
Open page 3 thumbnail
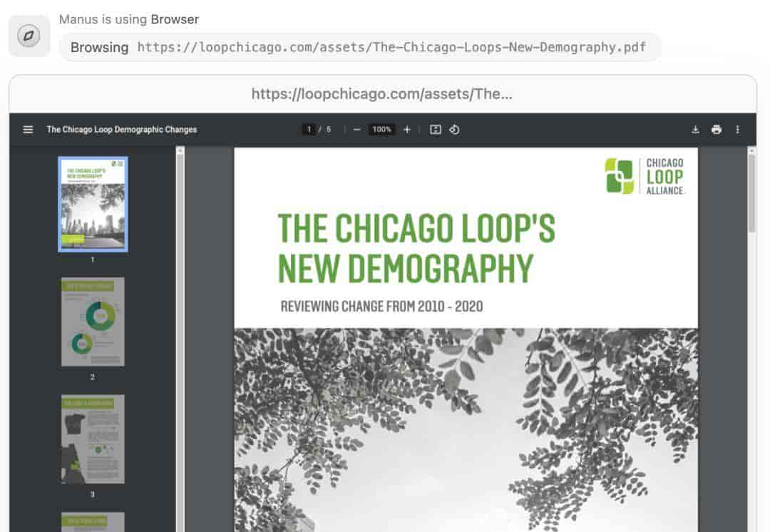pyautogui.click(x=93, y=439)
